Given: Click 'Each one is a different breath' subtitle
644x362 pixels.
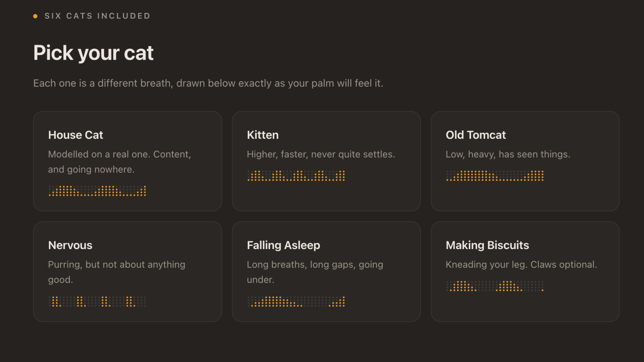Looking at the screenshot, I should [x=208, y=83].
